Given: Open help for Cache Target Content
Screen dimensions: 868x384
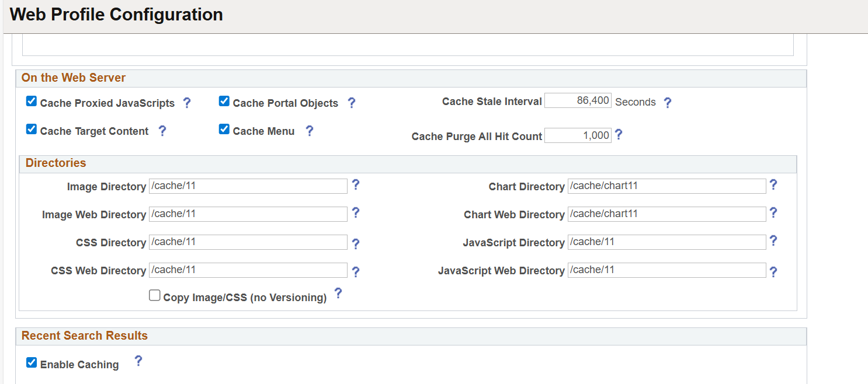Looking at the screenshot, I should (x=162, y=131).
